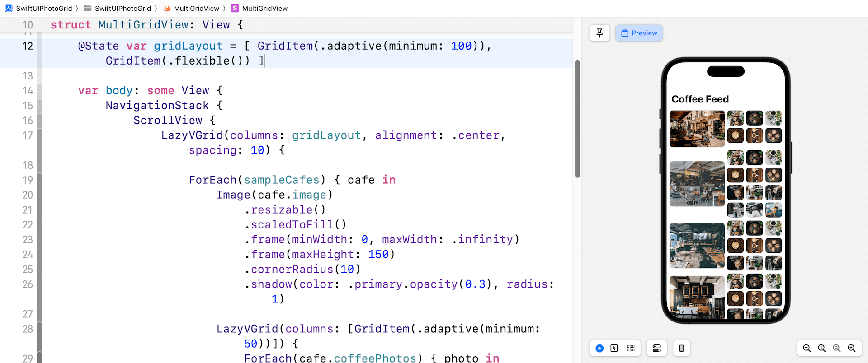Image resolution: width=868 pixels, height=363 pixels.
Task: Click .scaledToFill() modifier
Action: pos(296,224)
